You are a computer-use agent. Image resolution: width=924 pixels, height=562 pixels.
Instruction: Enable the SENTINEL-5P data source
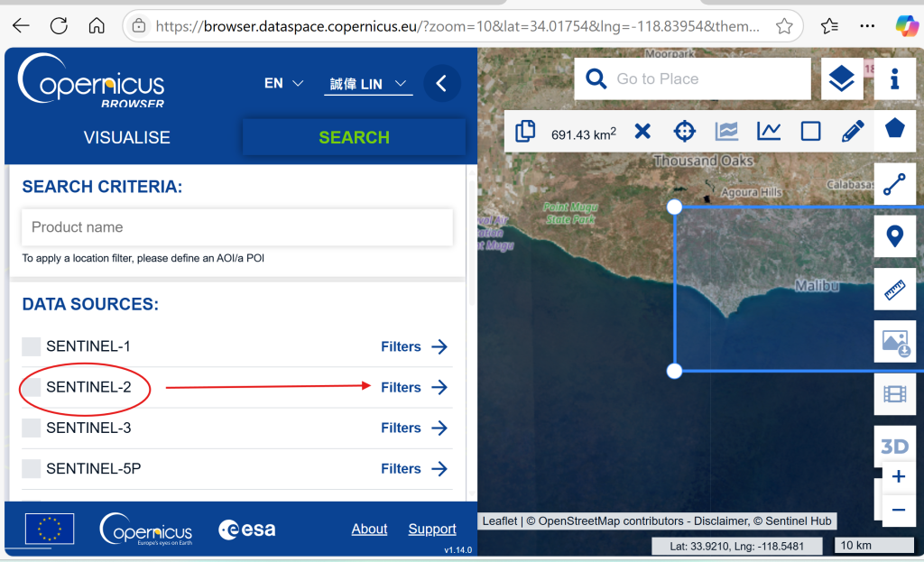[32, 468]
